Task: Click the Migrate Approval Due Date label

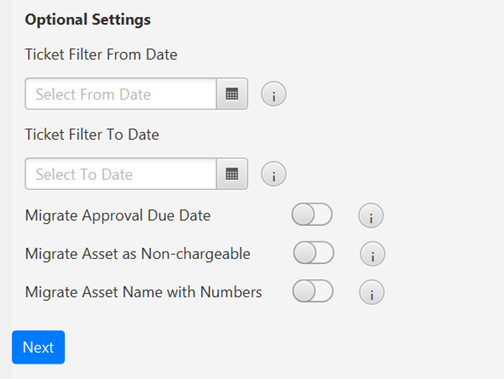Action: click(x=118, y=216)
